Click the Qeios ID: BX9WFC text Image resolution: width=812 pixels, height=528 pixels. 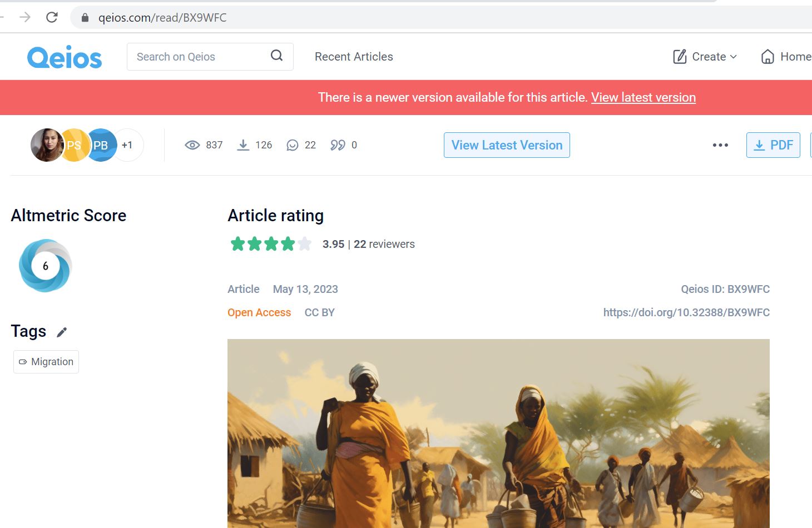[x=725, y=289]
